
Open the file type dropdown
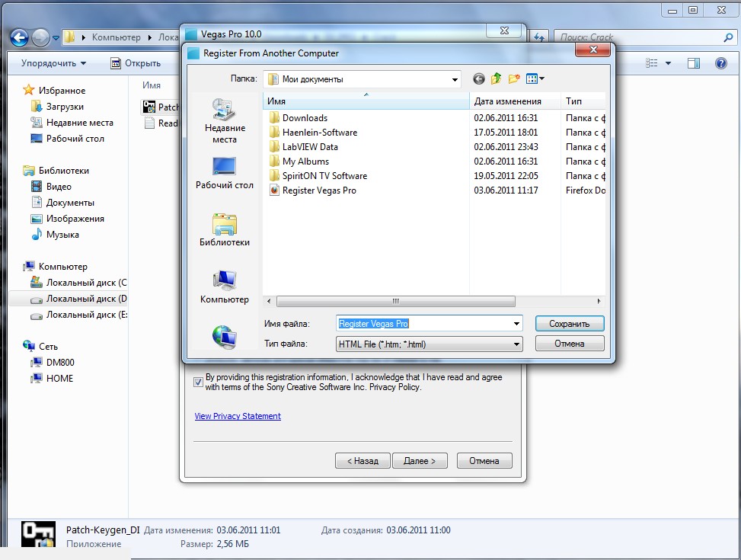point(516,344)
